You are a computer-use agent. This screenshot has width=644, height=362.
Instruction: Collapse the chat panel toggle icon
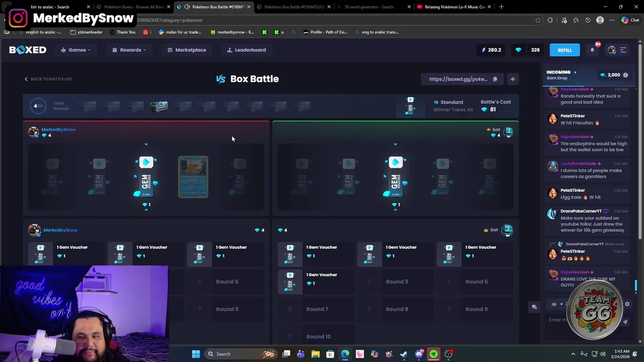click(534, 307)
